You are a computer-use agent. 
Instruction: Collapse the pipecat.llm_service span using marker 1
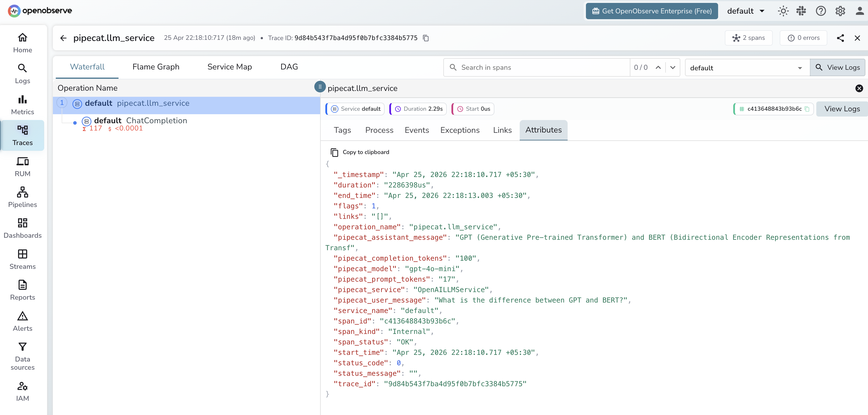[62, 103]
